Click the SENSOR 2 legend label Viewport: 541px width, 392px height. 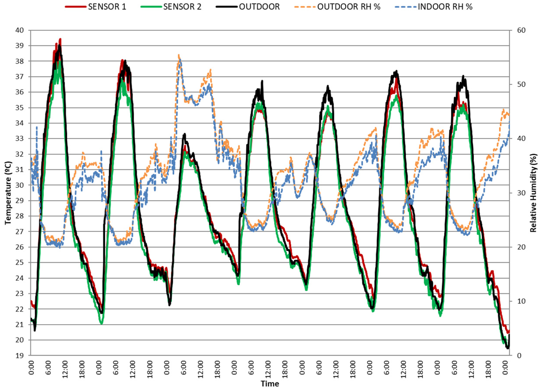click(182, 7)
